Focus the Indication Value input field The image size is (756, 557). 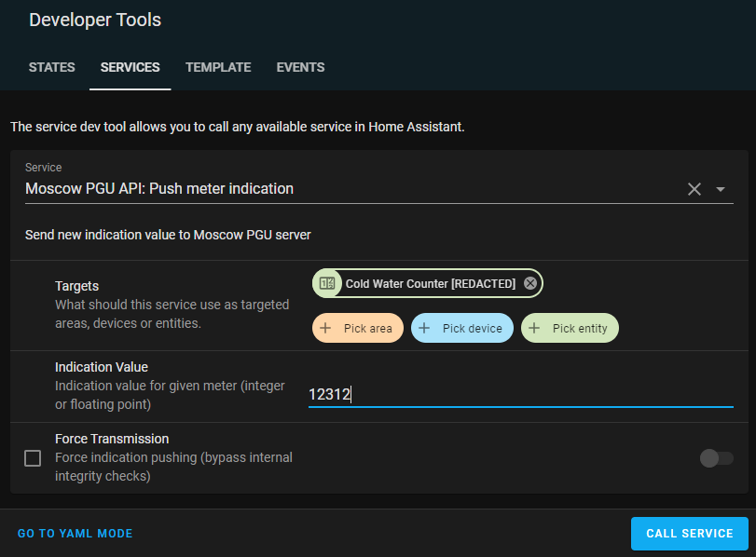point(521,395)
